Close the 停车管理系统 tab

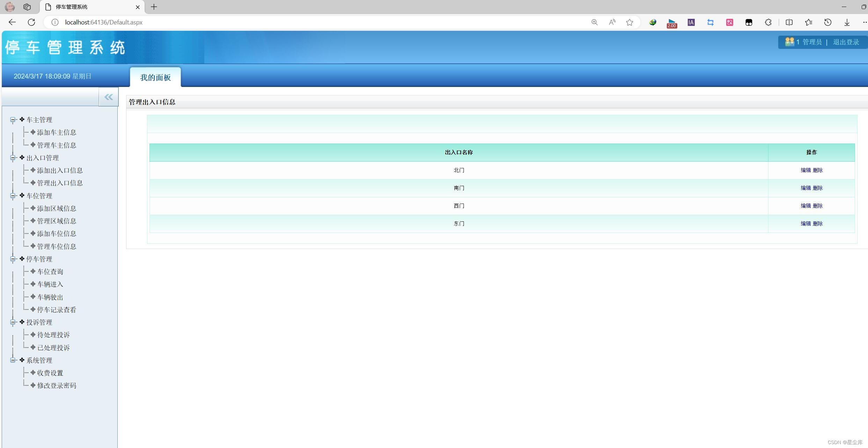click(x=138, y=7)
